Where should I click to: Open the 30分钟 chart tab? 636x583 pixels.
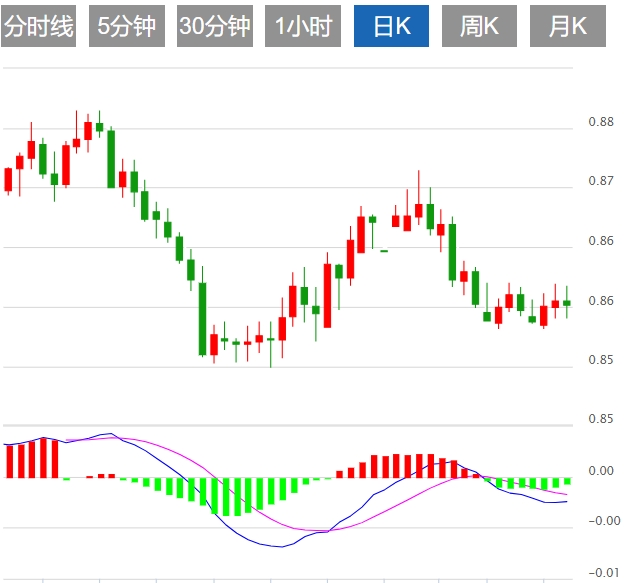215,26
